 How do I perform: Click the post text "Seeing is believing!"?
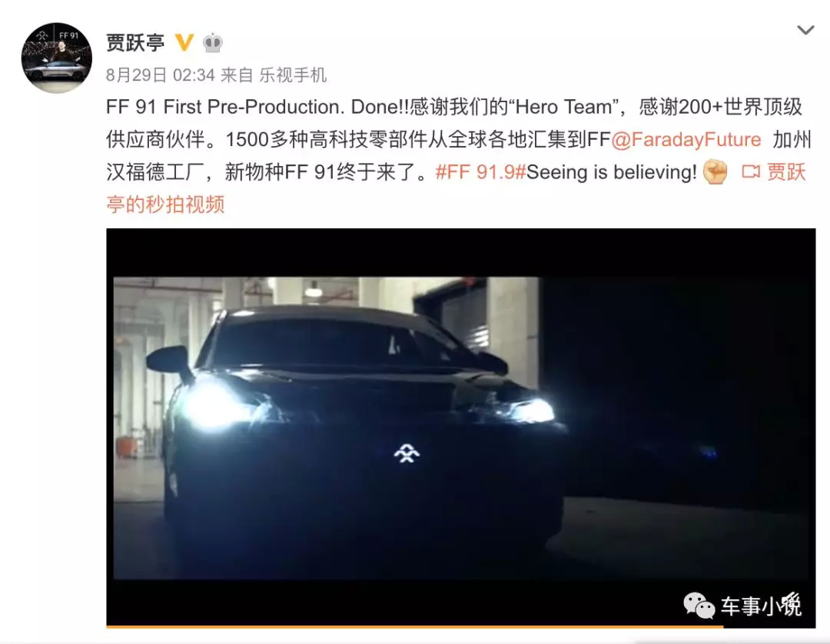tap(612, 172)
